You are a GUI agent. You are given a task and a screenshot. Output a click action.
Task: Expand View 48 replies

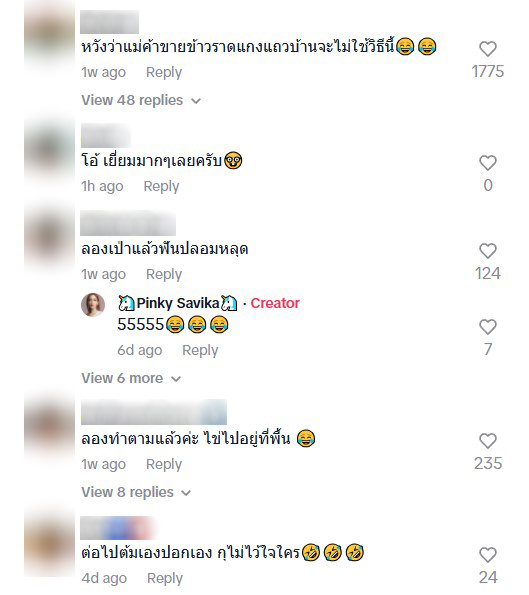pos(141,101)
